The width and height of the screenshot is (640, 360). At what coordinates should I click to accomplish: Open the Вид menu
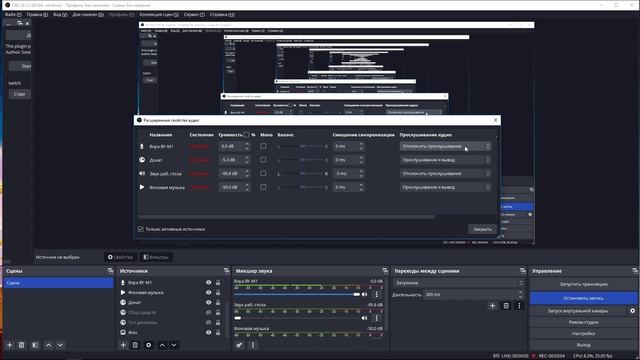coord(60,15)
